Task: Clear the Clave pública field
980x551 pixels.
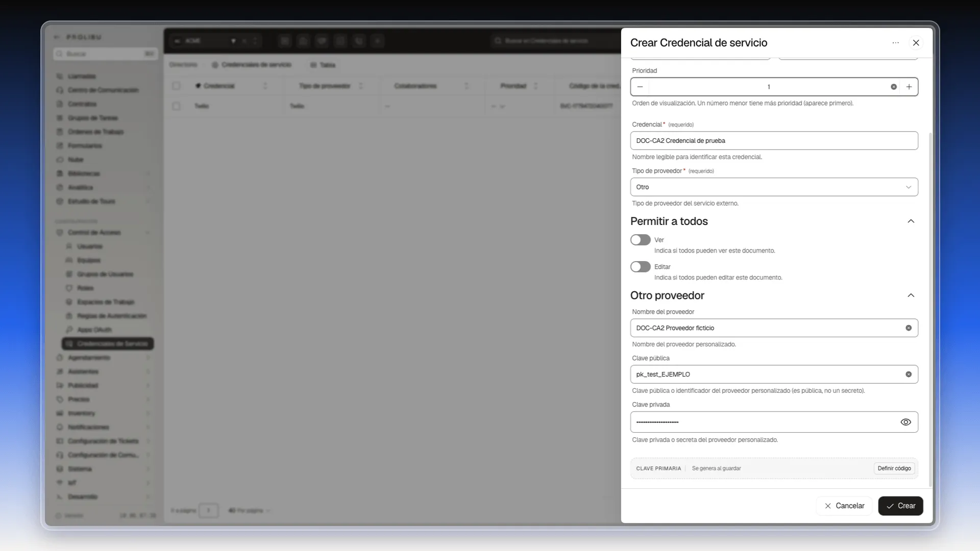Action: (x=909, y=374)
